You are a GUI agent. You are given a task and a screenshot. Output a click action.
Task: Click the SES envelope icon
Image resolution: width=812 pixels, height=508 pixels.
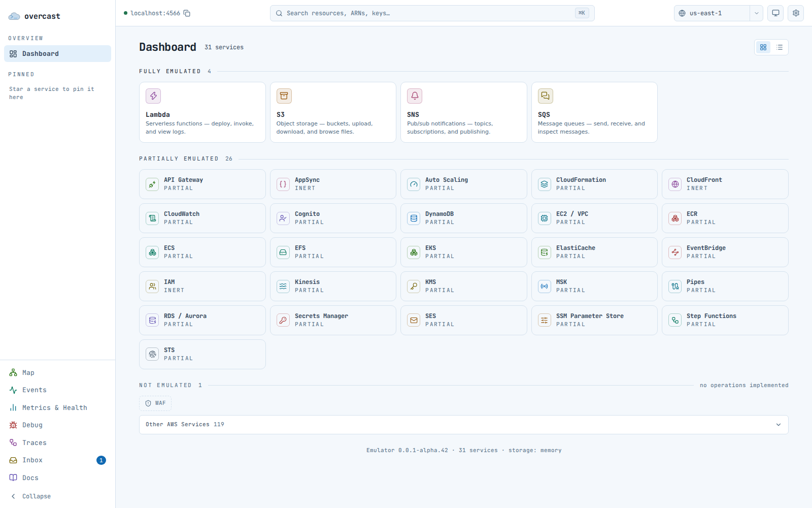point(414,321)
